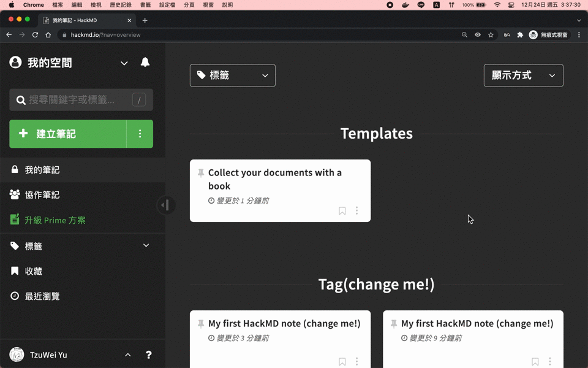Go forward in Chrome

tap(22, 34)
